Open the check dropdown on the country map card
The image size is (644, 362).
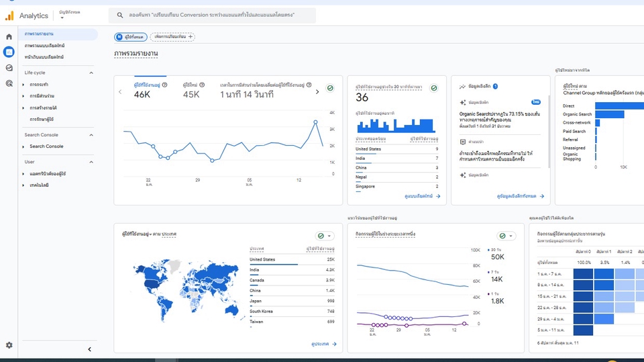[x=325, y=236]
